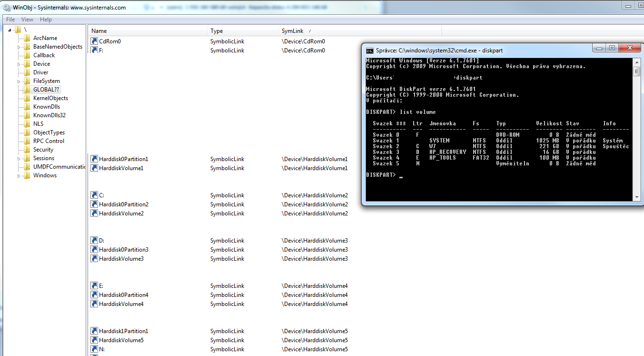Select the Harddisk0Partition1 entry name
This screenshot has width=644, height=356.
(x=124, y=159)
